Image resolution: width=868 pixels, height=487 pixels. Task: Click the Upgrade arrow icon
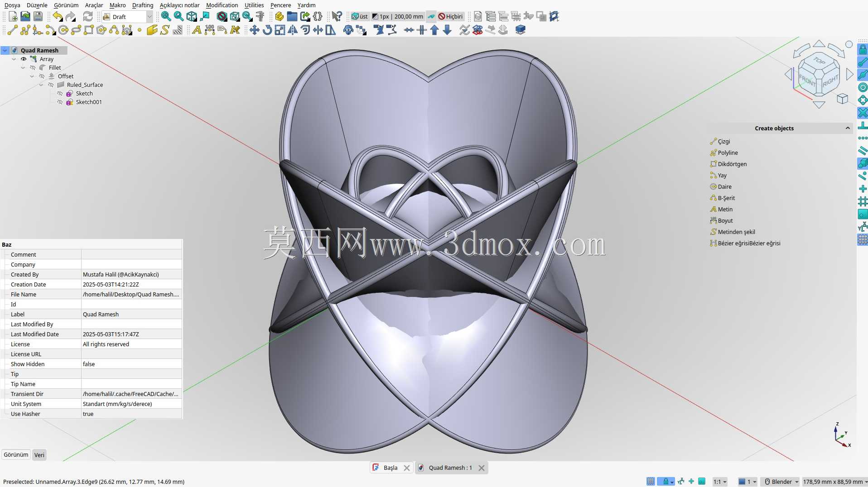[x=434, y=30]
